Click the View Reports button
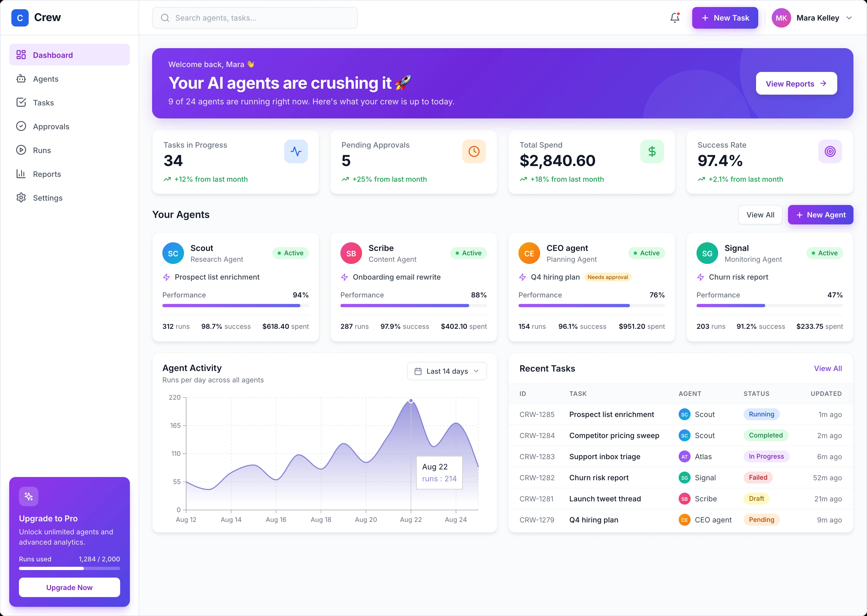This screenshot has height=616, width=867. 796,84
